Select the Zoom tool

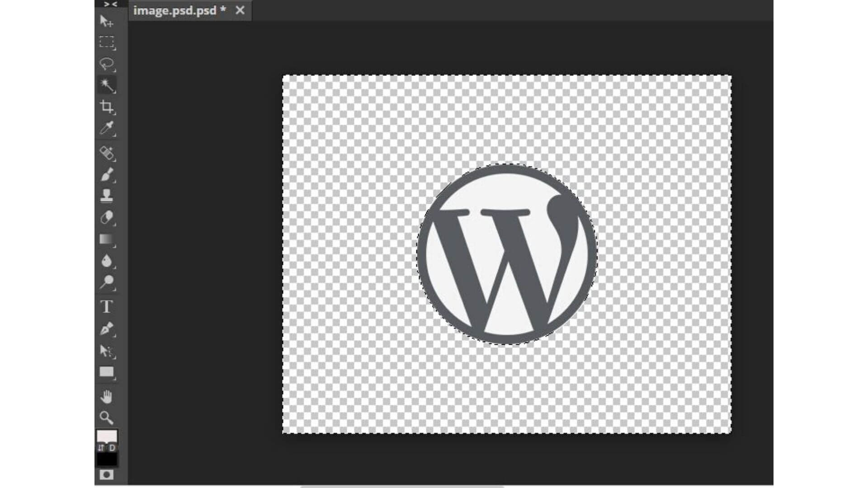click(107, 417)
